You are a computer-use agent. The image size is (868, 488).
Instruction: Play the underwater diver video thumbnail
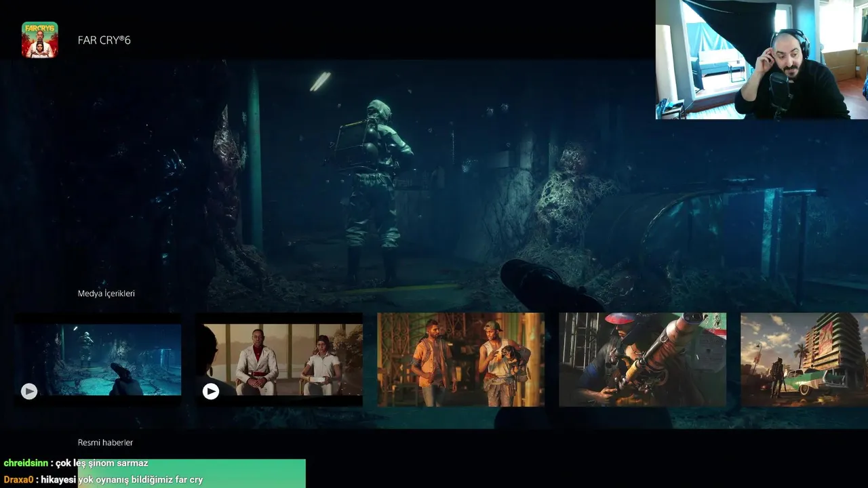pyautogui.click(x=29, y=391)
